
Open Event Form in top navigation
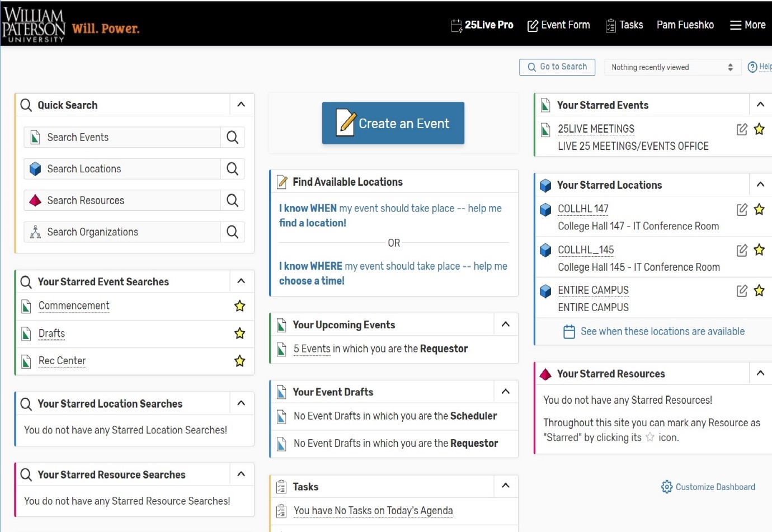[559, 25]
